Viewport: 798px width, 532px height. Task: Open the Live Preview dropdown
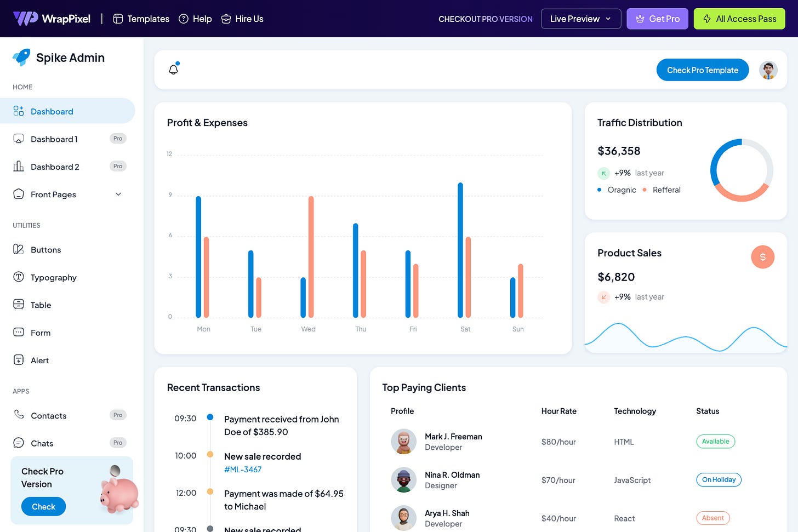click(580, 18)
